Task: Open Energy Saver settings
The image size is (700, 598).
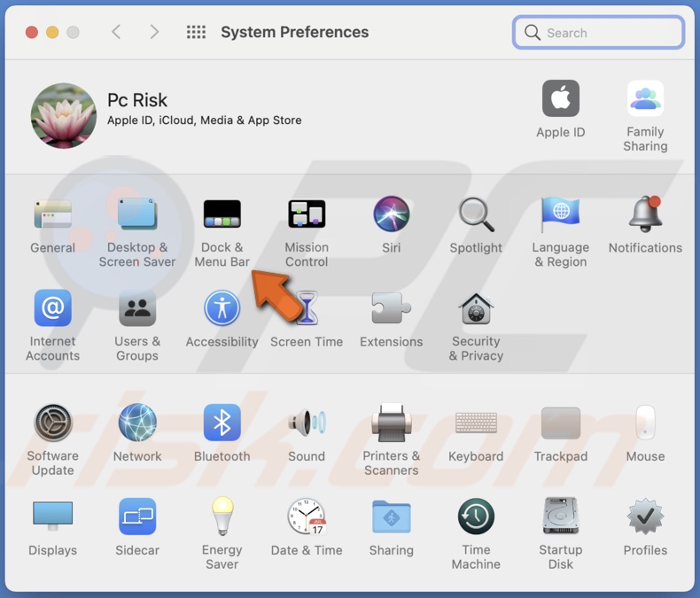Action: (222, 516)
